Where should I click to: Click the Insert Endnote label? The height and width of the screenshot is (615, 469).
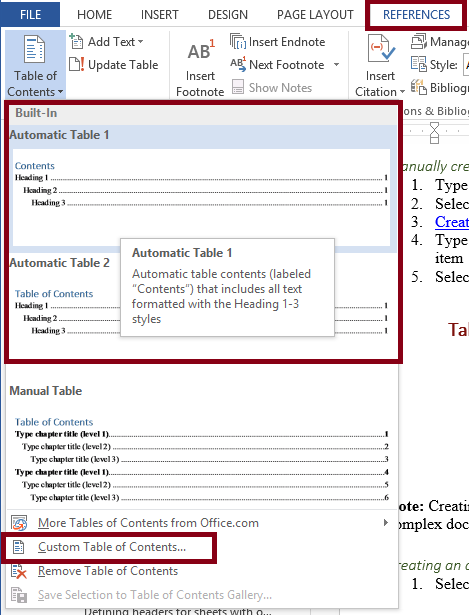(287, 42)
